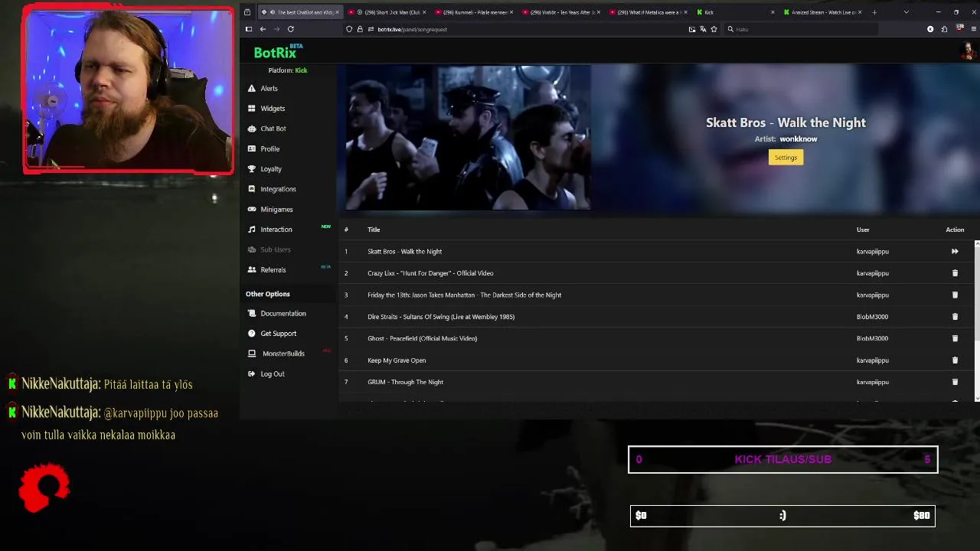This screenshot has width=980, height=551.
Task: Delete Dire Straits Sultans Of Swing request
Action: click(x=955, y=317)
